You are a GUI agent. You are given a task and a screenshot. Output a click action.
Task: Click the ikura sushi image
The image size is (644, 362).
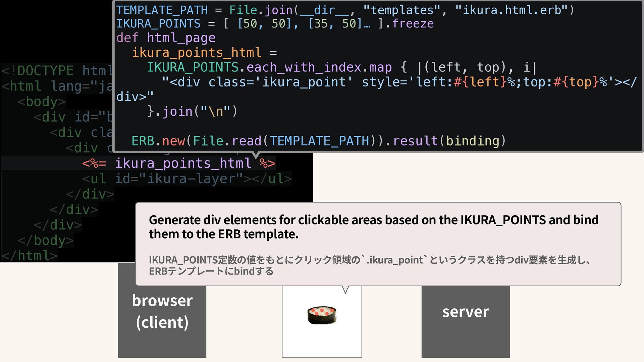pyautogui.click(x=322, y=315)
